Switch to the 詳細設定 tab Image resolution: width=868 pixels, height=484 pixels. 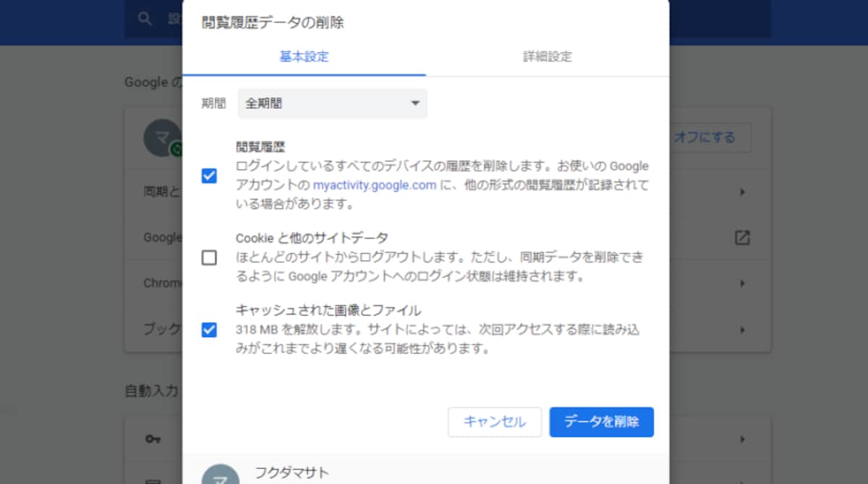(x=548, y=56)
